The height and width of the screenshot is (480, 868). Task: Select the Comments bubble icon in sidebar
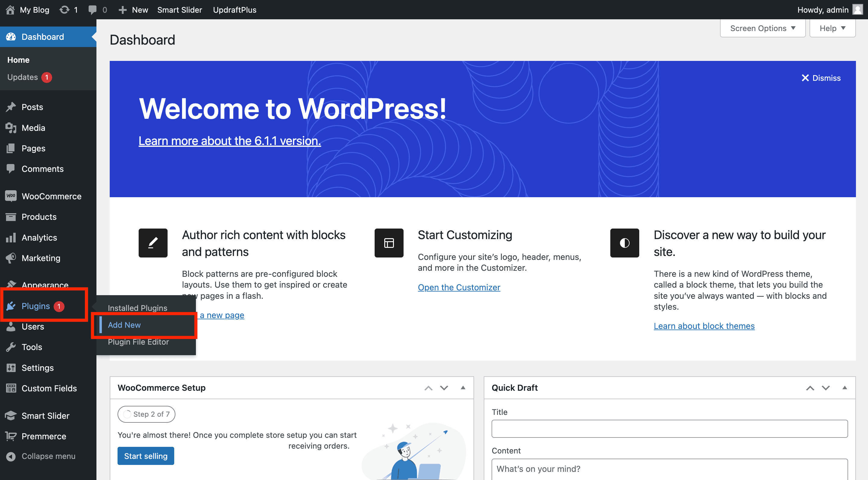[x=11, y=169]
